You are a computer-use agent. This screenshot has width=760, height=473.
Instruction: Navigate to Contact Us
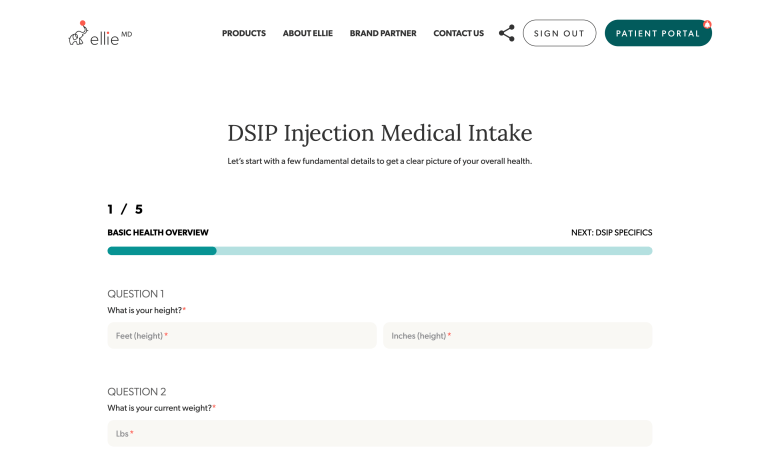[459, 33]
